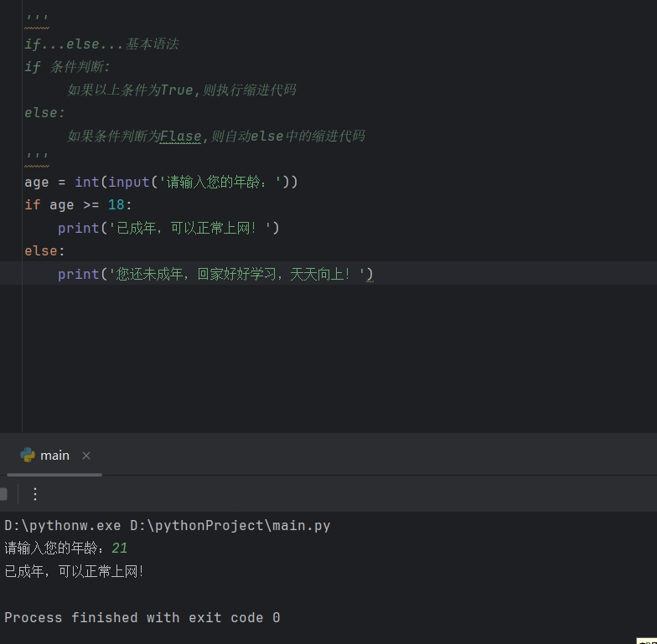The width and height of the screenshot is (657, 644).
Task: Click "Process finished with exit code 0"
Action: click(142, 618)
